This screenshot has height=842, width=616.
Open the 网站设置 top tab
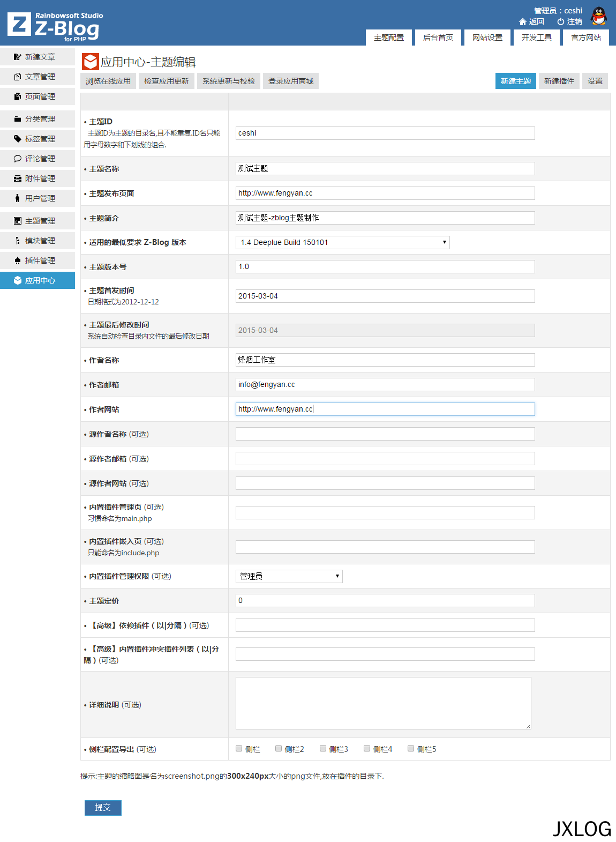(487, 38)
